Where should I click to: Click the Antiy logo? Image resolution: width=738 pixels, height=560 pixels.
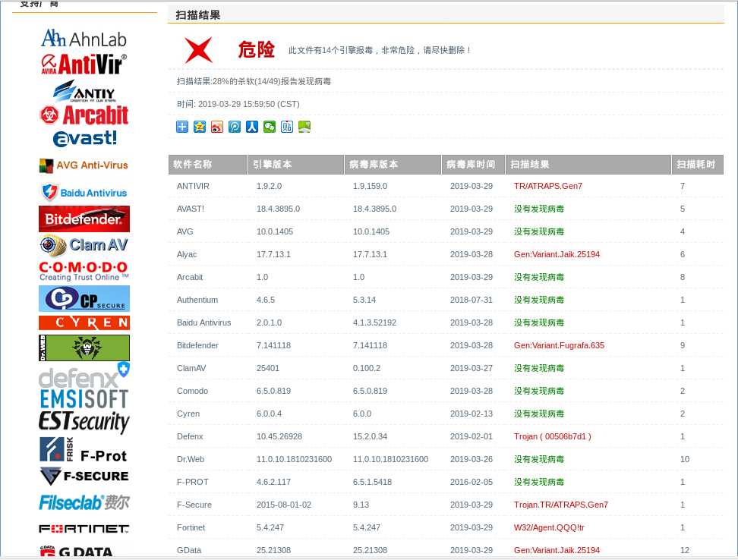tap(84, 91)
